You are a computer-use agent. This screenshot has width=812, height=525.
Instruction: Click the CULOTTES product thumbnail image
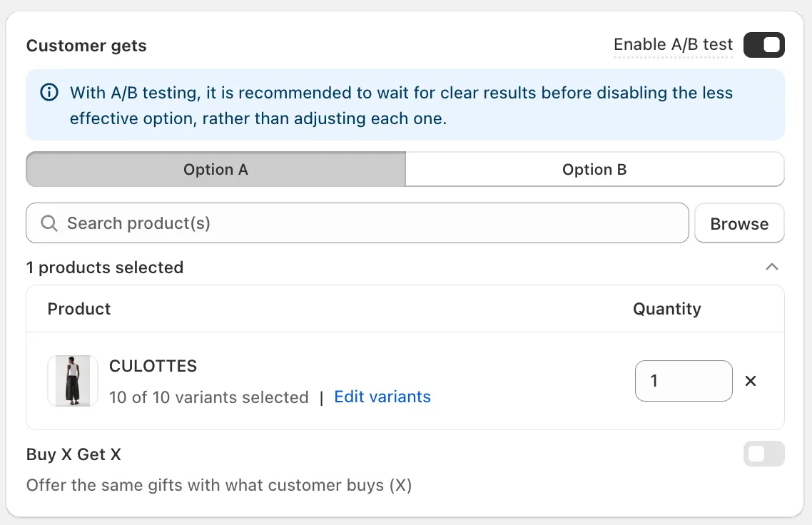pyautogui.click(x=72, y=381)
